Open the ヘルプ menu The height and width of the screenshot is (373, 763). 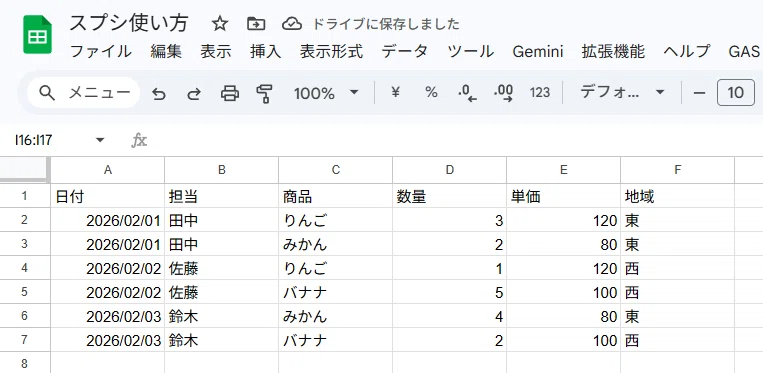tap(687, 51)
